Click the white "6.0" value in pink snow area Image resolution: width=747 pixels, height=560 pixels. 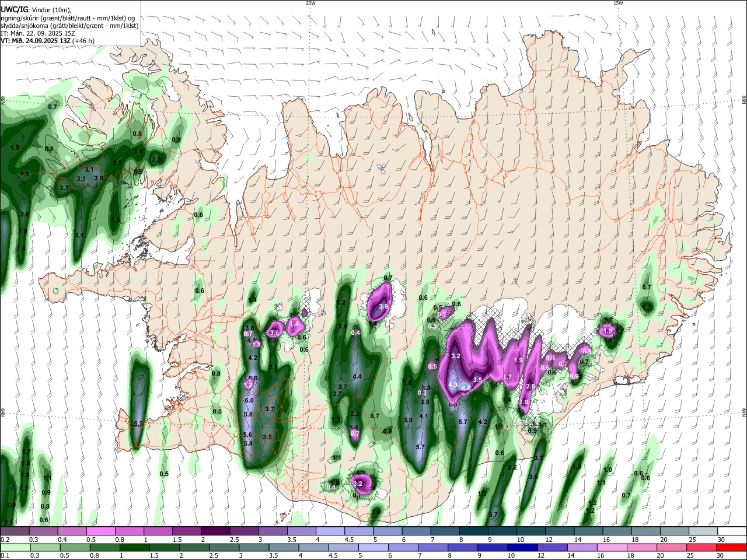(466, 388)
